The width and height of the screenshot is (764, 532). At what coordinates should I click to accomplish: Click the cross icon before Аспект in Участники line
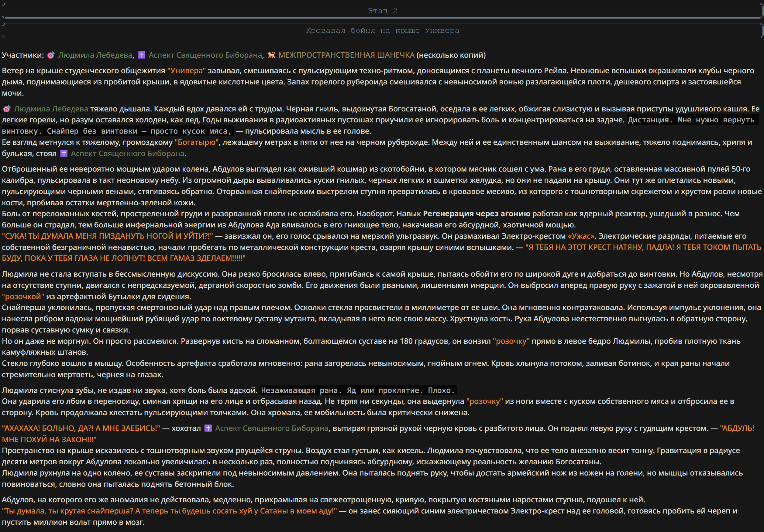pyautogui.click(x=141, y=55)
